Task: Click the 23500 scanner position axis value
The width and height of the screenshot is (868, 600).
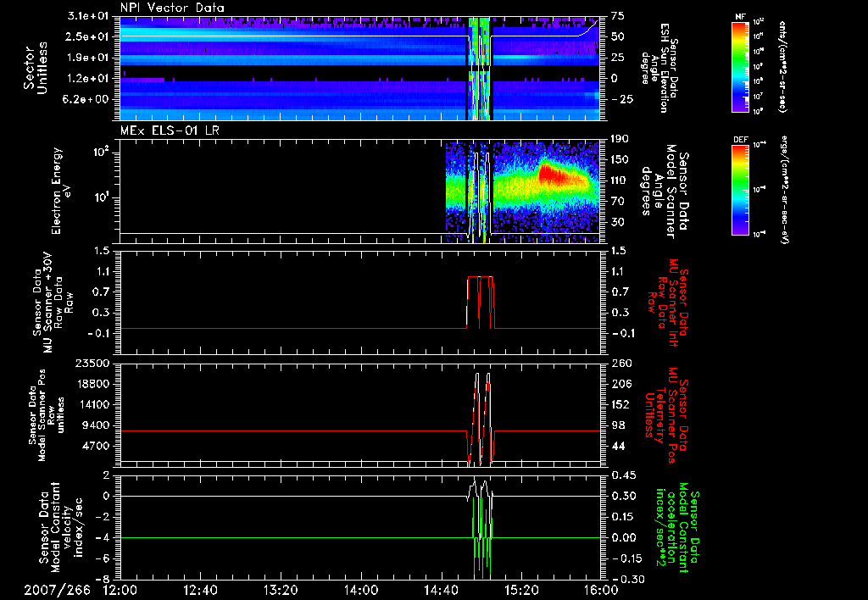Action: pyautogui.click(x=92, y=364)
